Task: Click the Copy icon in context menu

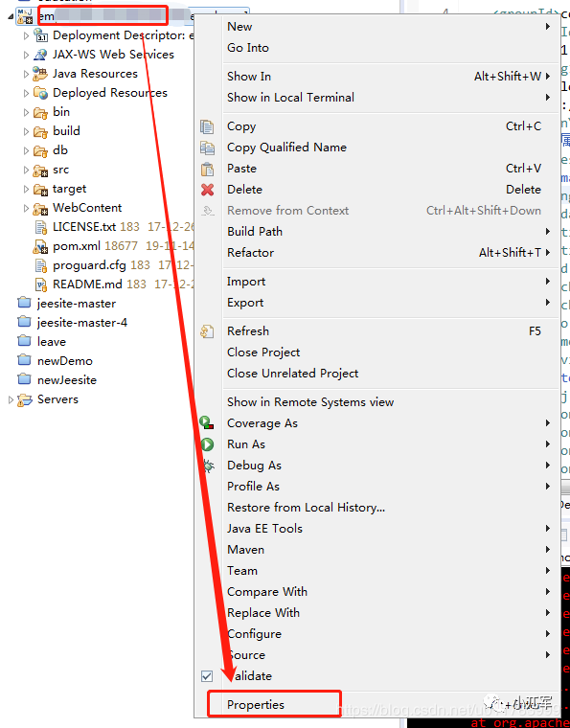Action: 207,126
